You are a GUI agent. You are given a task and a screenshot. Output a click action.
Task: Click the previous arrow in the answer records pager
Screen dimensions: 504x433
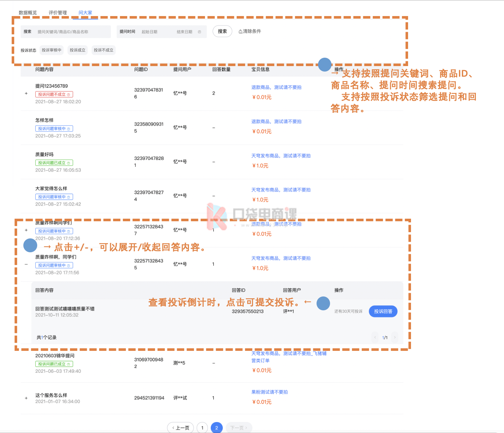(375, 337)
